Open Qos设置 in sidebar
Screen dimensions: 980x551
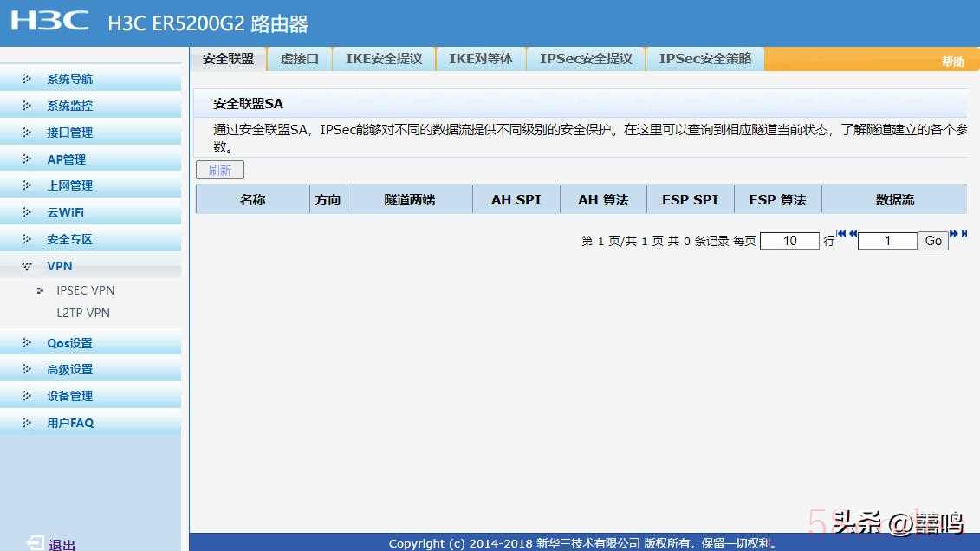(x=69, y=344)
